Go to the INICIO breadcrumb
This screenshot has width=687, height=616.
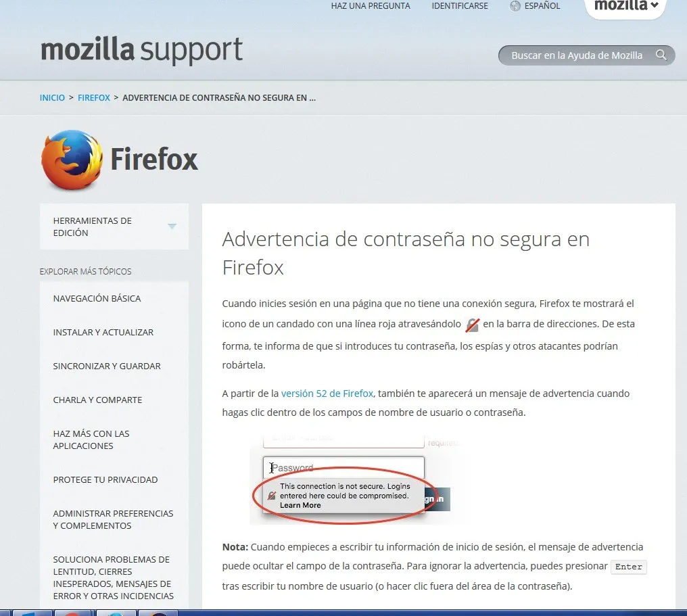coord(52,97)
